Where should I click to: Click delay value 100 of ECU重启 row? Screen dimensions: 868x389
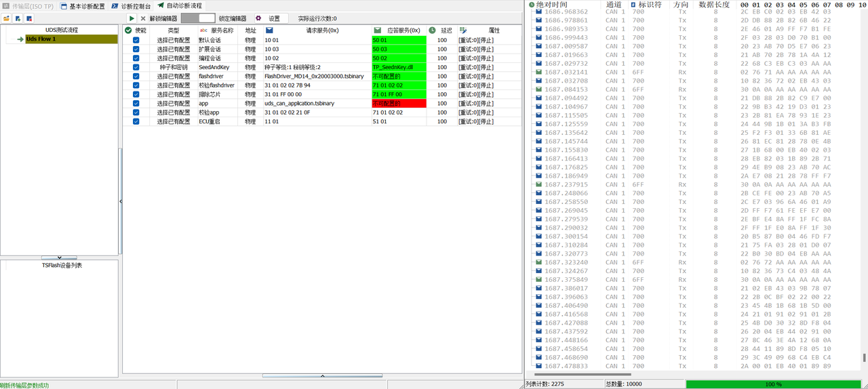[441, 121]
